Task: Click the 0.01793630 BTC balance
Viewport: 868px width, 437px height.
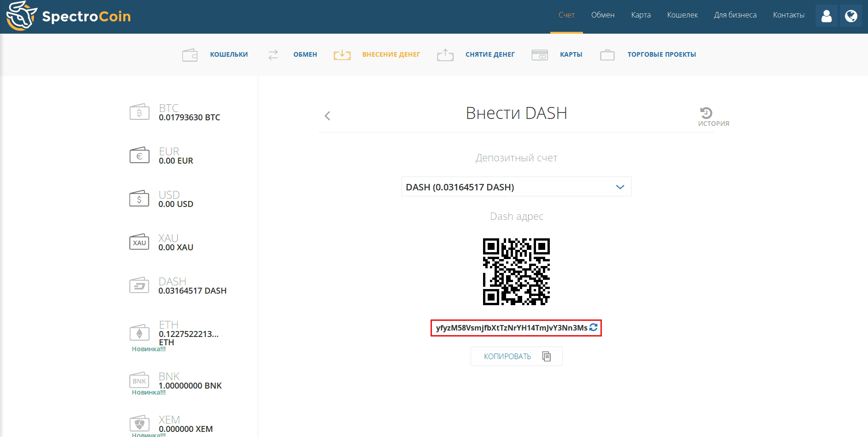Action: 189,118
